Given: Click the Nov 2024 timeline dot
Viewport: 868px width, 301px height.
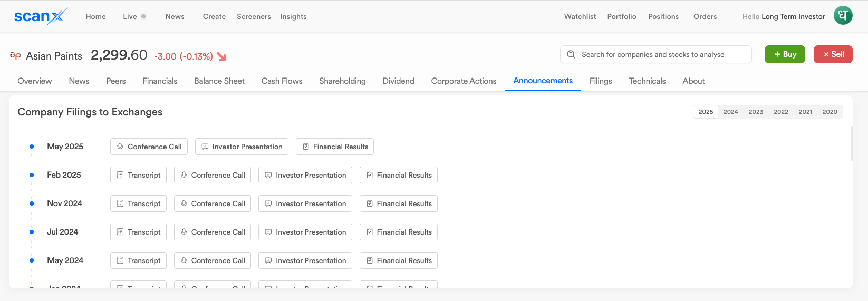Looking at the screenshot, I should [x=32, y=203].
